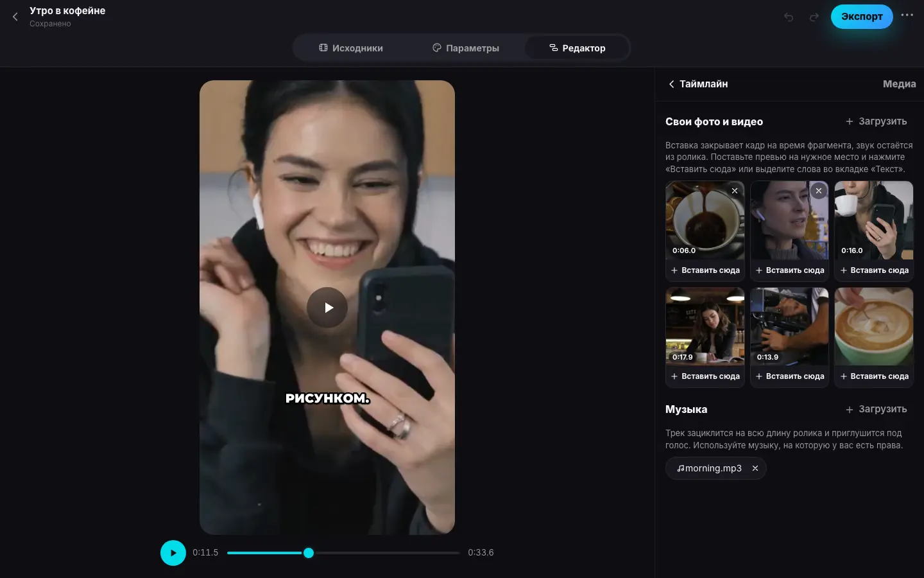Image resolution: width=924 pixels, height=578 pixels.
Task: Select the latte art thumbnail
Action: pyautogui.click(x=874, y=326)
